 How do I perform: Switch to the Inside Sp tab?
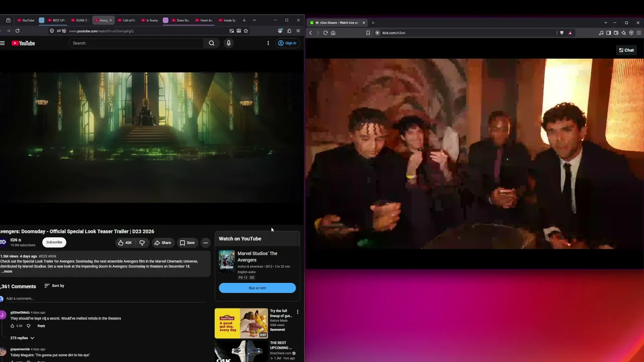click(227, 20)
